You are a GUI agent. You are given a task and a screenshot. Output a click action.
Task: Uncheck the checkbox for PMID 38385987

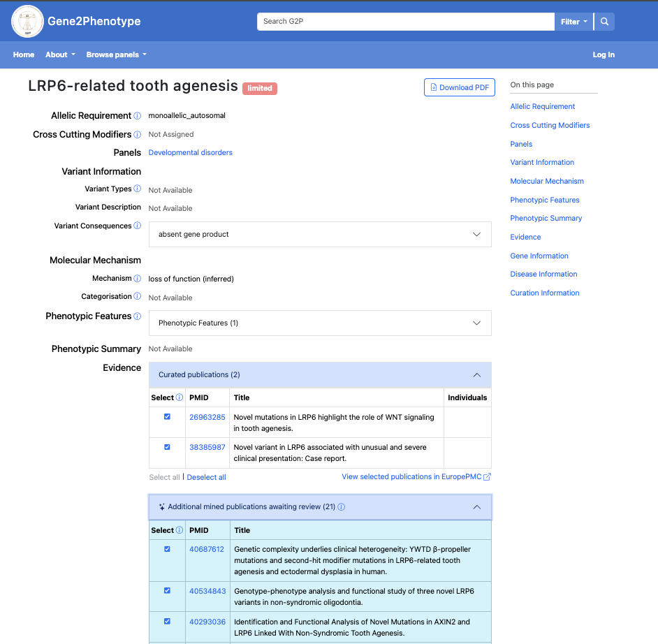tap(167, 447)
